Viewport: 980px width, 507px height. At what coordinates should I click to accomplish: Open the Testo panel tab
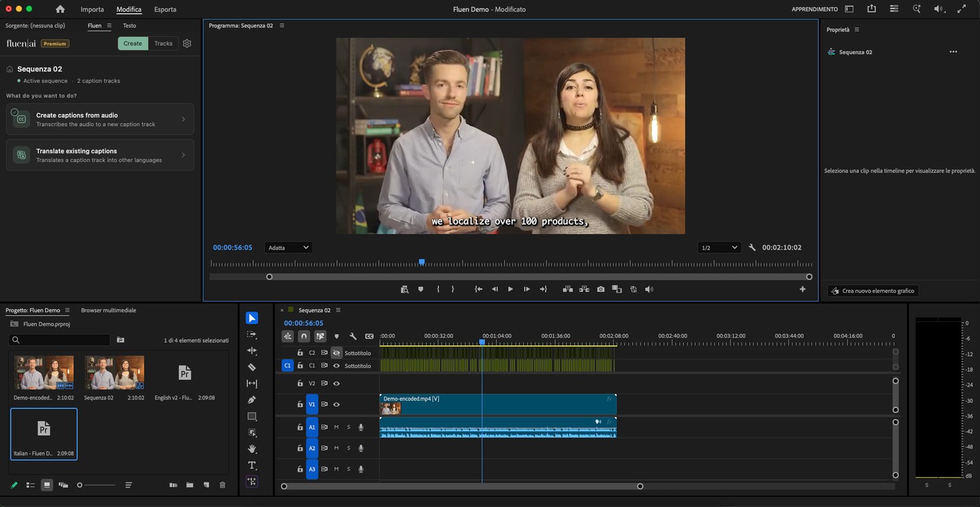click(129, 25)
